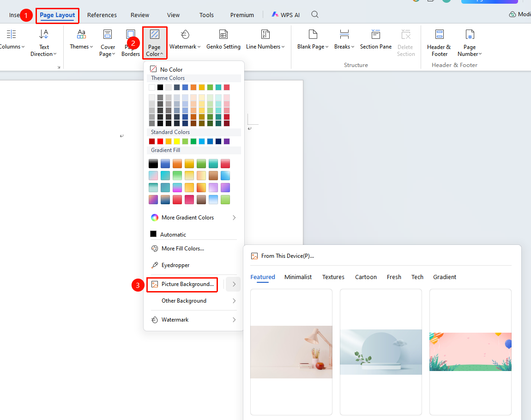Select the Minimalist picture category
The image size is (531, 420).
(298, 277)
